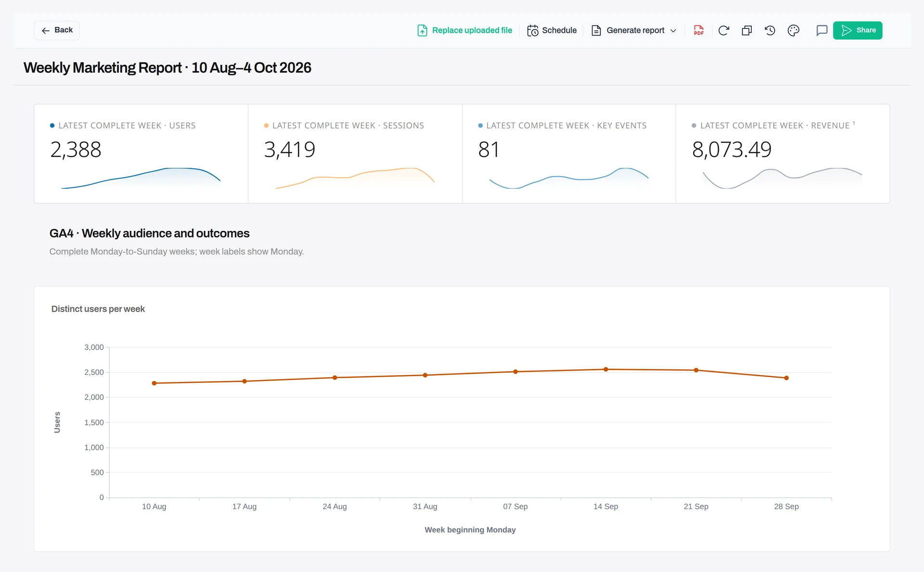Click the 28 Sep data point
924x572 pixels.
coord(786,378)
